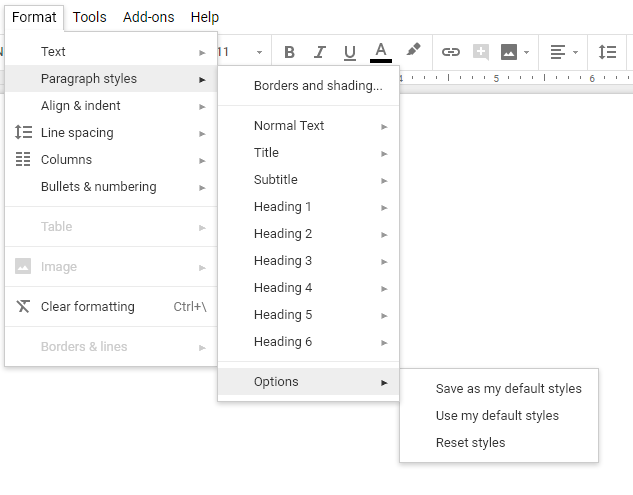Toggle bold formatting in the toolbar

coord(290,52)
